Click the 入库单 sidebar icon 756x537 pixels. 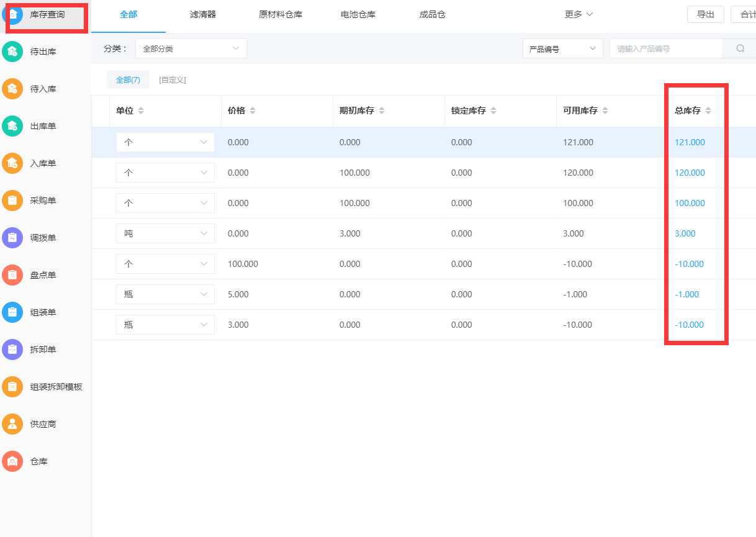[12, 163]
